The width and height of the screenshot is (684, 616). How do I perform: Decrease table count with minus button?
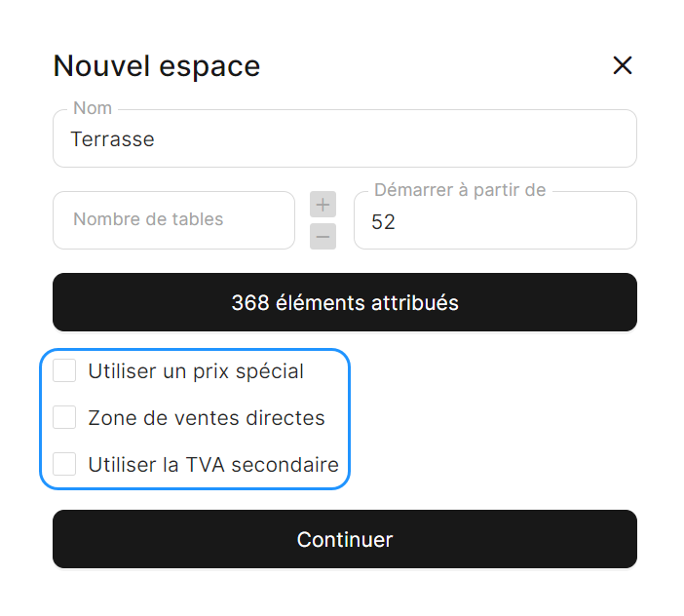(x=323, y=236)
